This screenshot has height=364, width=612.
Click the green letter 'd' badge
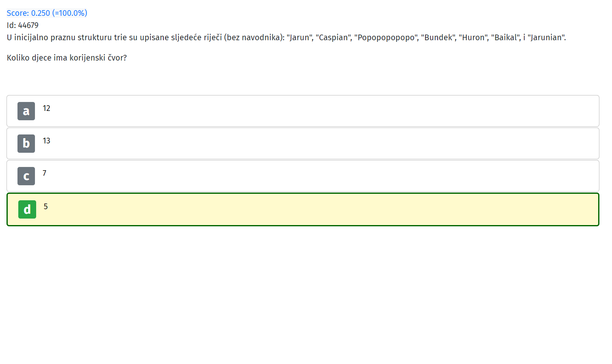pyautogui.click(x=27, y=209)
